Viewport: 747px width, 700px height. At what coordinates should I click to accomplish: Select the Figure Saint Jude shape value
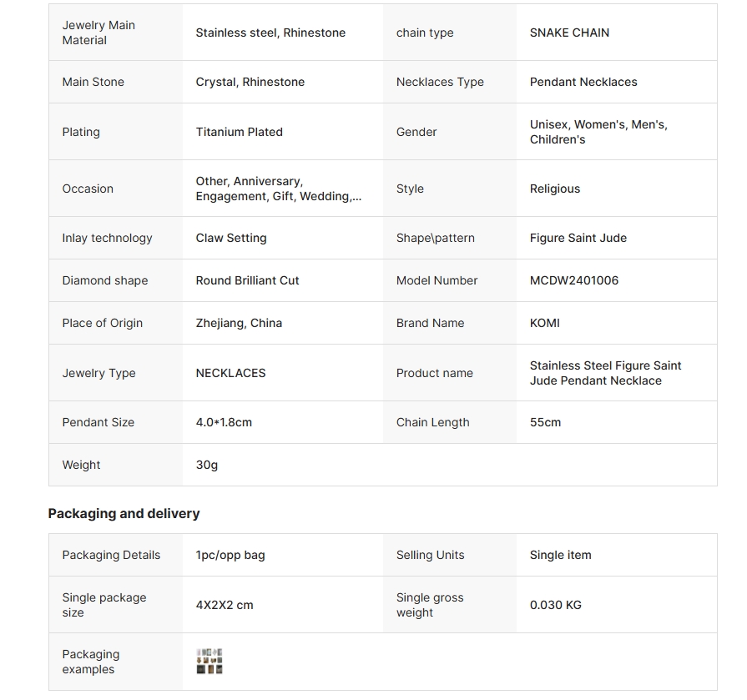(x=578, y=238)
